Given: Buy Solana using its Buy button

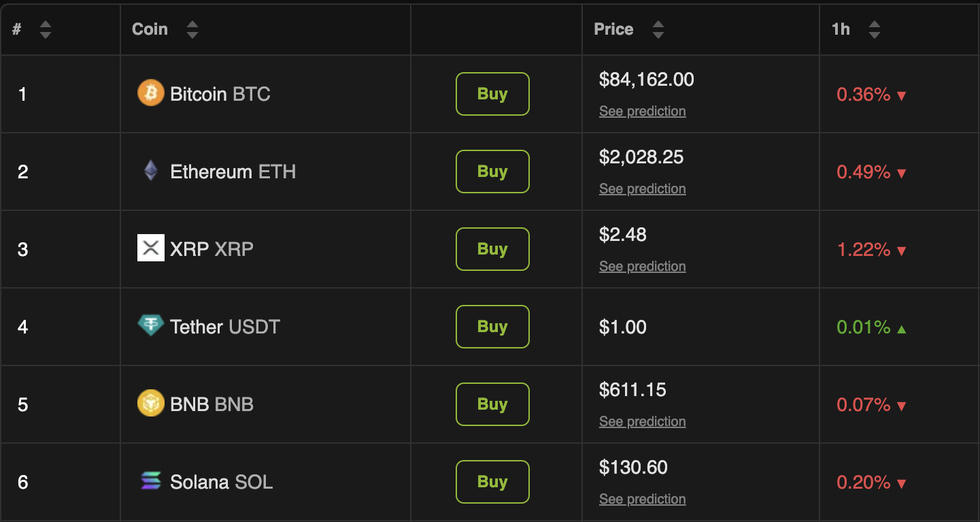Looking at the screenshot, I should 492,482.
